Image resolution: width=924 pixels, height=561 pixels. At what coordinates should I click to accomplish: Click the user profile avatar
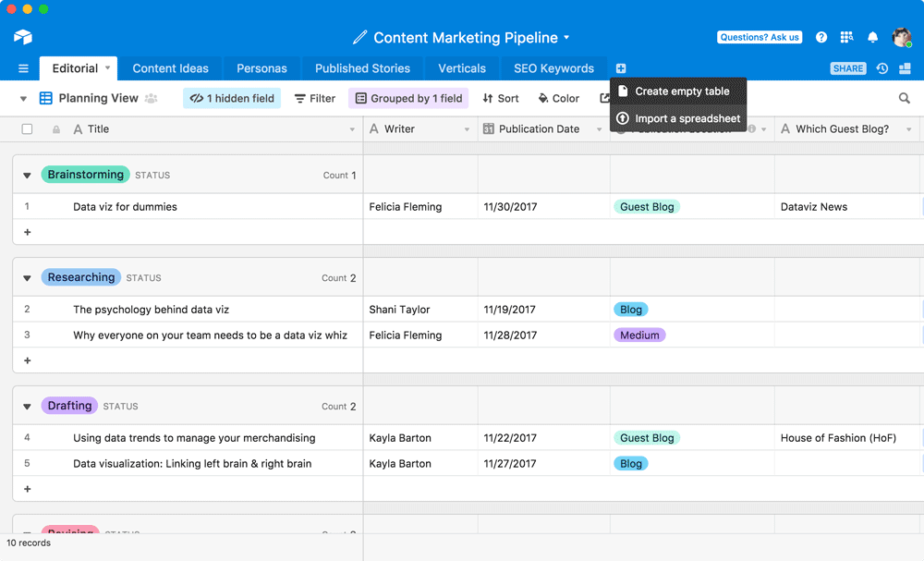(x=901, y=37)
